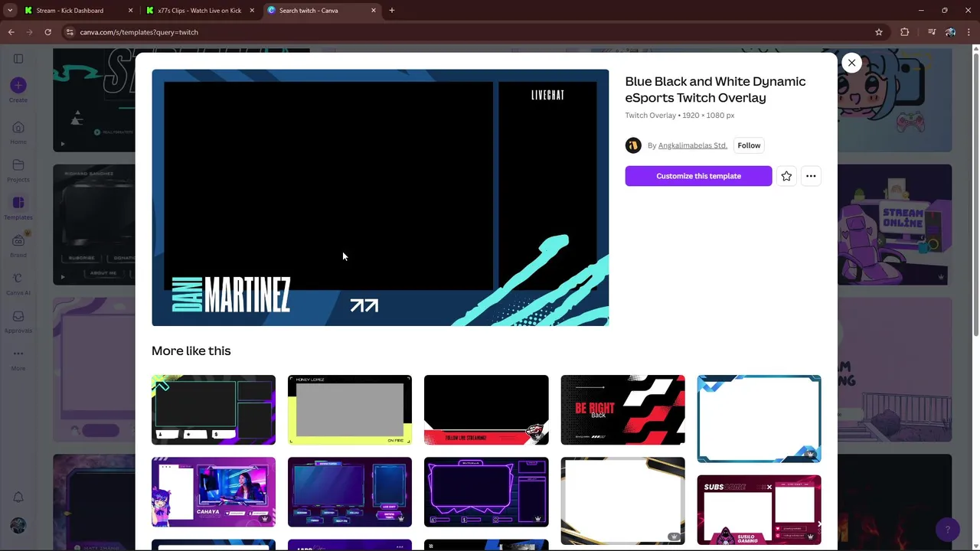The image size is (980, 551).
Task: Close the template preview dialog
Action: (851, 63)
